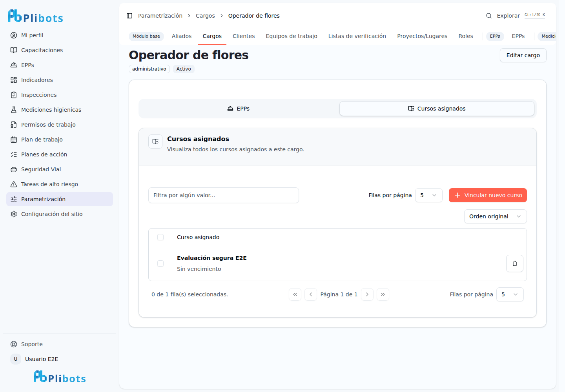Go to the first page arrow

click(295, 294)
